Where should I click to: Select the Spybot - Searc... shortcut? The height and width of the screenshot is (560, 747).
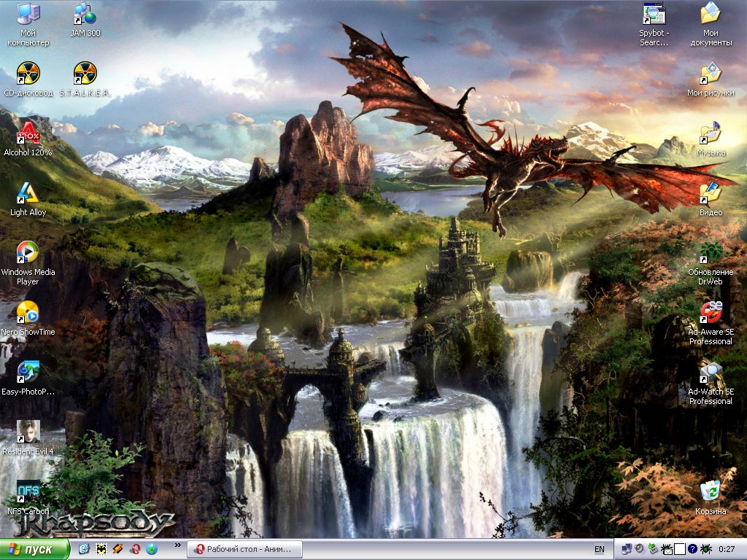(654, 25)
